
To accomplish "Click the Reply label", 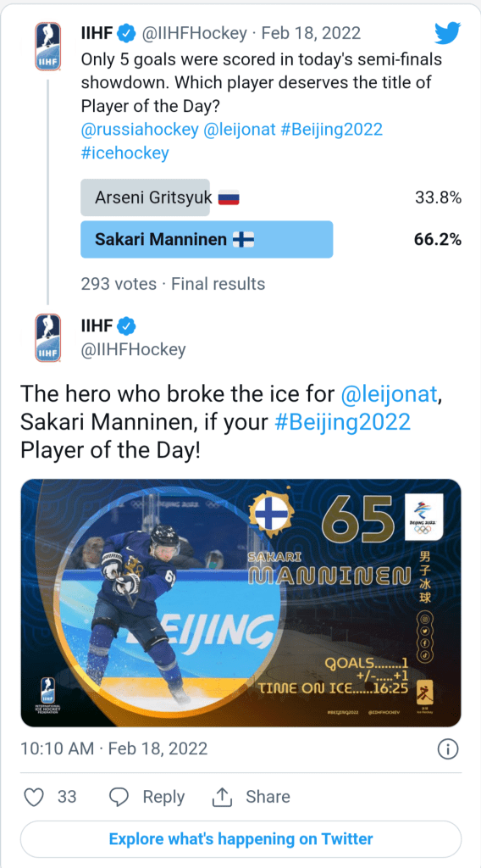I will click(163, 797).
